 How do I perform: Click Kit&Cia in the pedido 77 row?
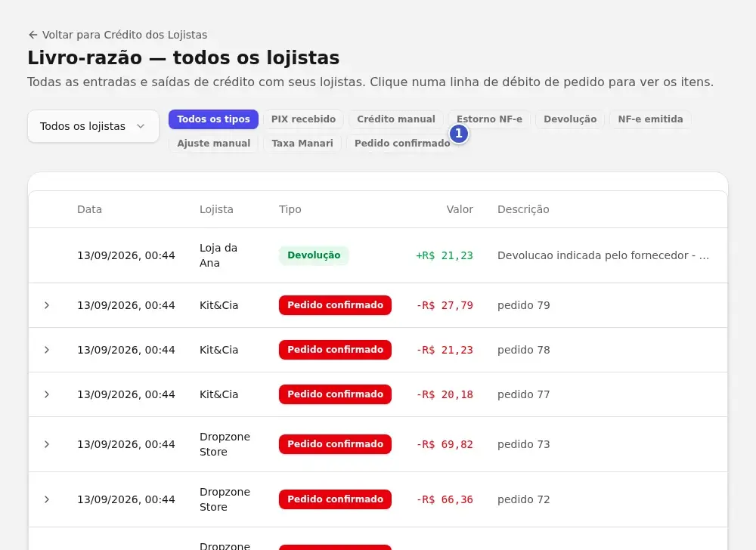[x=219, y=394]
